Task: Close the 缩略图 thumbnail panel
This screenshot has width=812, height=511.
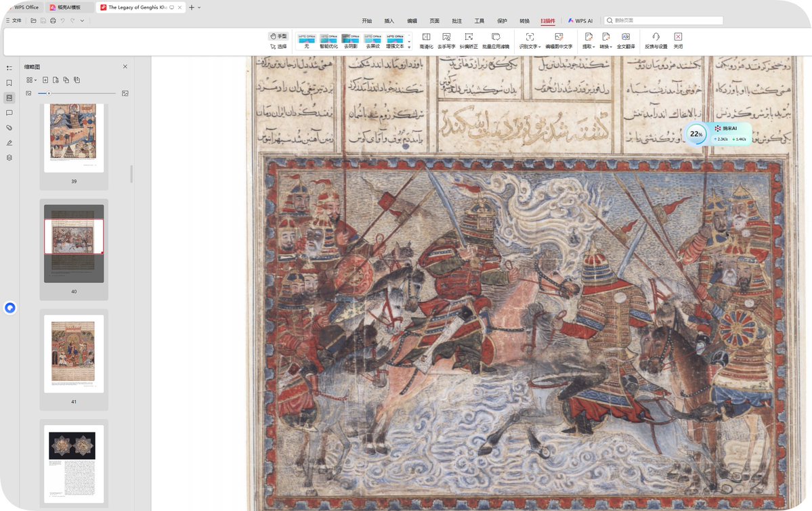Action: tap(125, 67)
